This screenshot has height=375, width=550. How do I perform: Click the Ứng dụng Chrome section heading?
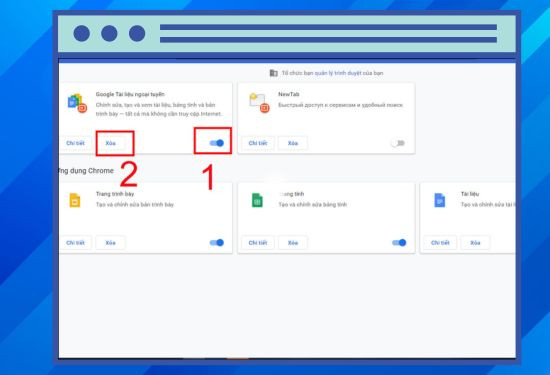[x=86, y=171]
